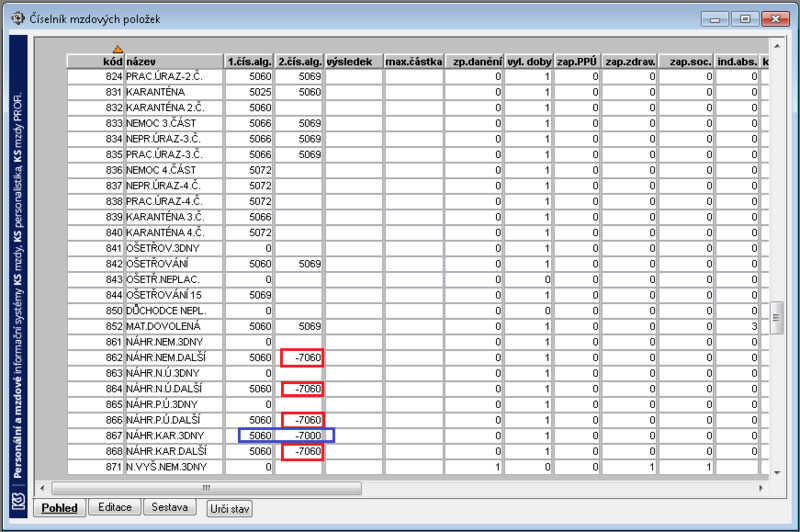Click the ind.abs. column header
This screenshot has width=800, height=532.
coord(737,61)
